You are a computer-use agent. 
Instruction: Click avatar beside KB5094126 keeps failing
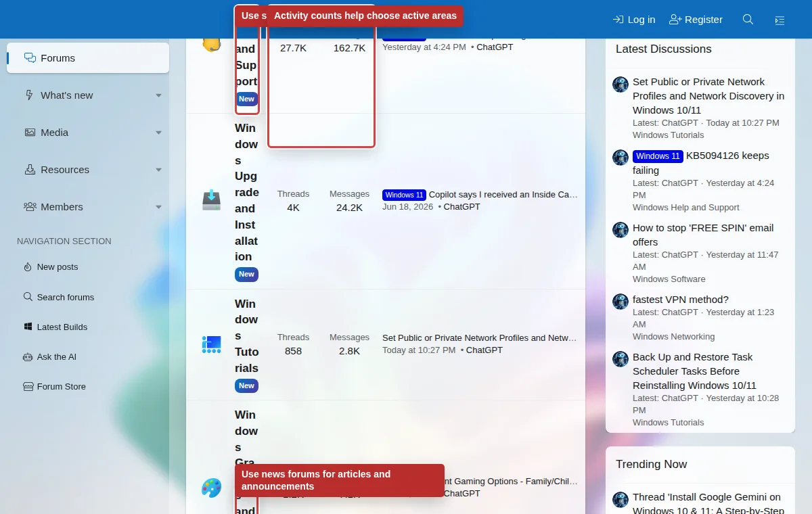click(x=621, y=158)
